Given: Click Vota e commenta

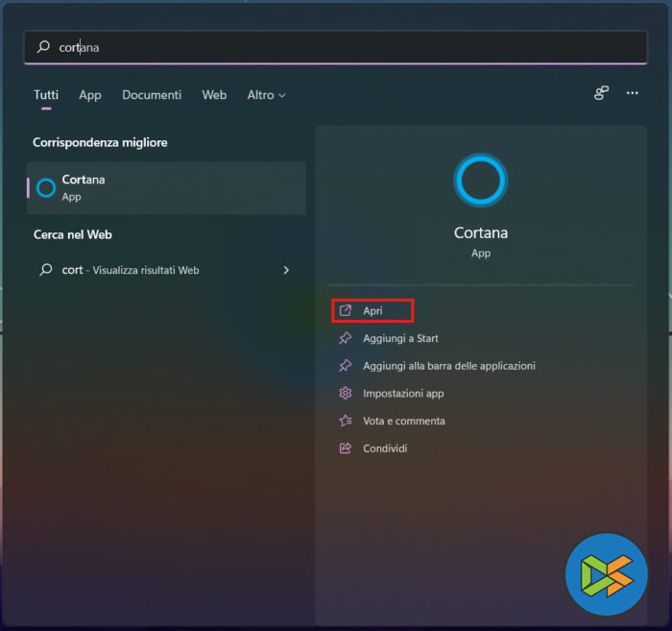Looking at the screenshot, I should click(404, 421).
